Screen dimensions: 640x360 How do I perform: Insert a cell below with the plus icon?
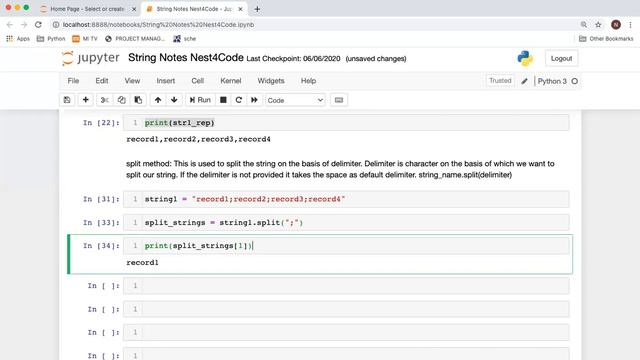[x=85, y=100]
